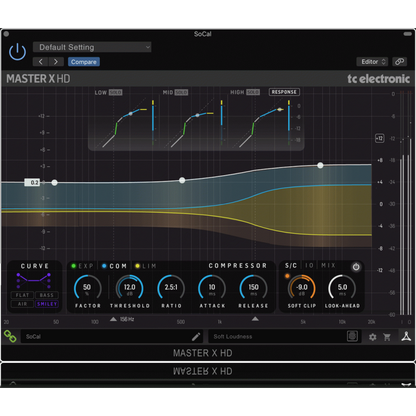Click the SOFT CLIP knob
416x416 pixels.
coord(302,288)
